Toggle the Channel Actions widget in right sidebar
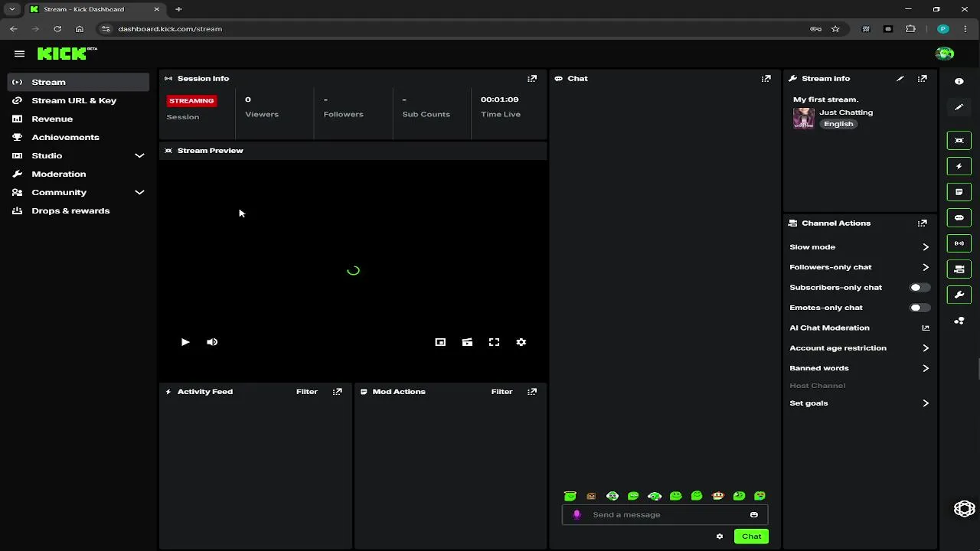 (959, 269)
